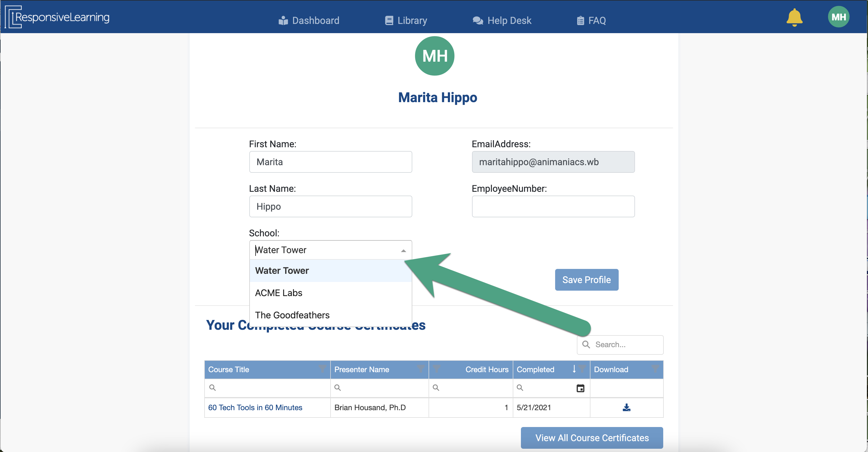Screen dimensions: 868x452
Task: Go to the Dashboard nav item
Action: [x=309, y=21]
